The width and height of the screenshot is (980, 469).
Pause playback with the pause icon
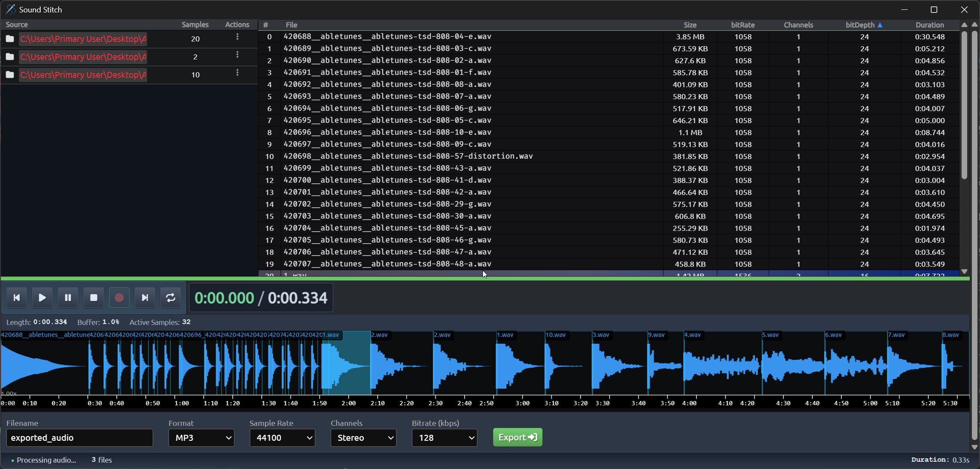click(x=68, y=298)
